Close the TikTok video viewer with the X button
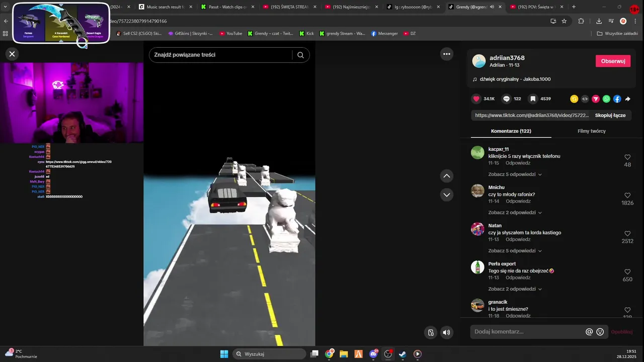This screenshot has width=644, height=362. point(12,54)
